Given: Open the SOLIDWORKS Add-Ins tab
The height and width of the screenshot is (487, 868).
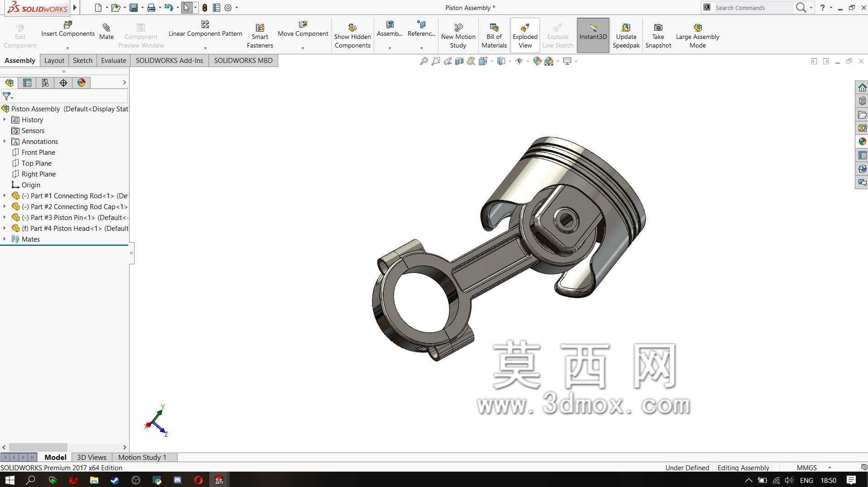Looking at the screenshot, I should click(x=169, y=61).
